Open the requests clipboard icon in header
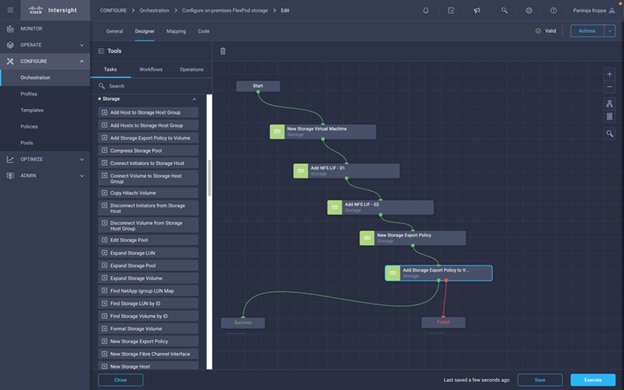The width and height of the screenshot is (624, 390). pyautogui.click(x=451, y=10)
